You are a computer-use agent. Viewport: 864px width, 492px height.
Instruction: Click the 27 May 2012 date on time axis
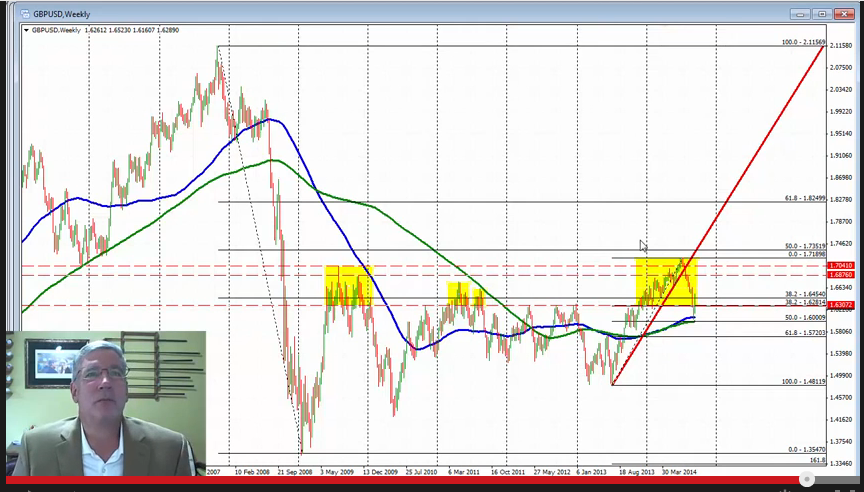pos(551,472)
